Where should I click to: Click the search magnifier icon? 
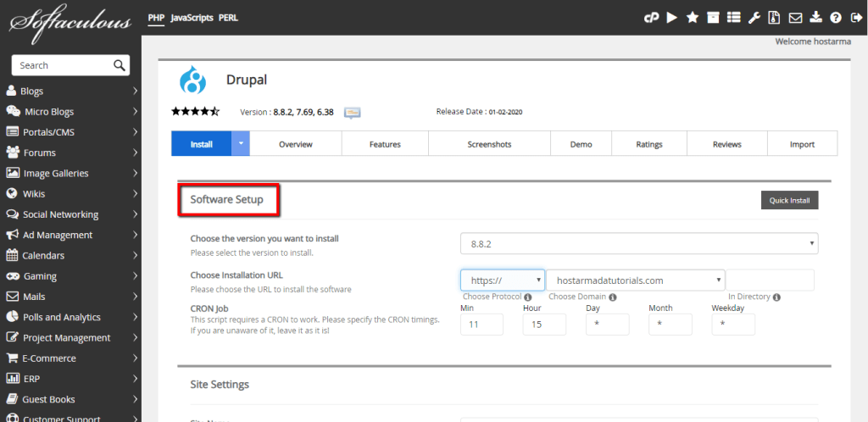pos(120,65)
